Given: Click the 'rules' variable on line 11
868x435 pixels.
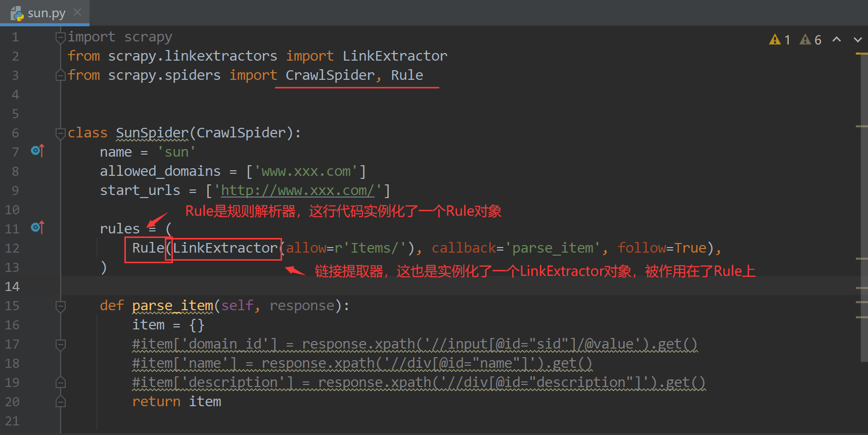Looking at the screenshot, I should pos(120,229).
